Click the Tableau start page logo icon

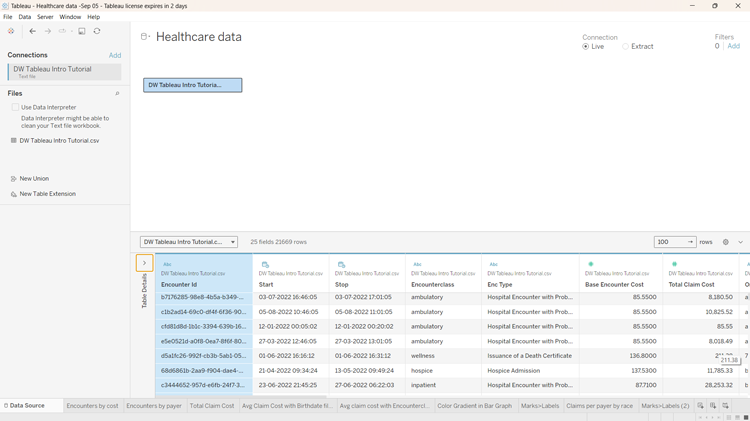pos(11,31)
